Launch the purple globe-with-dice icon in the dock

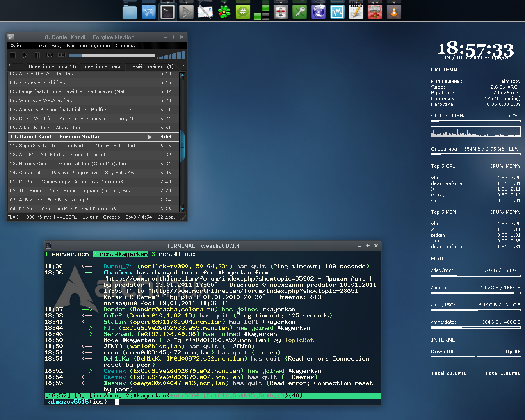(x=318, y=12)
